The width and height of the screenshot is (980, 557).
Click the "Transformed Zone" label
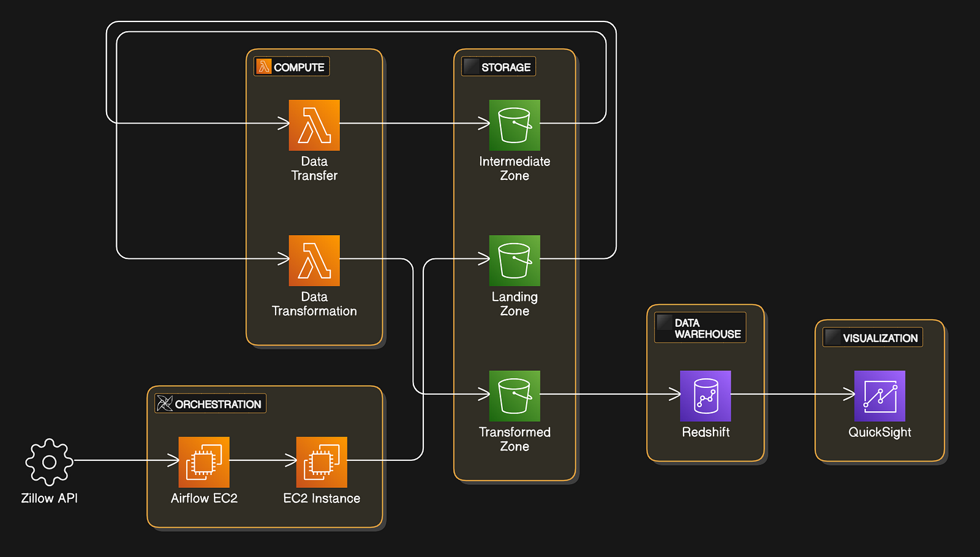tap(514, 439)
